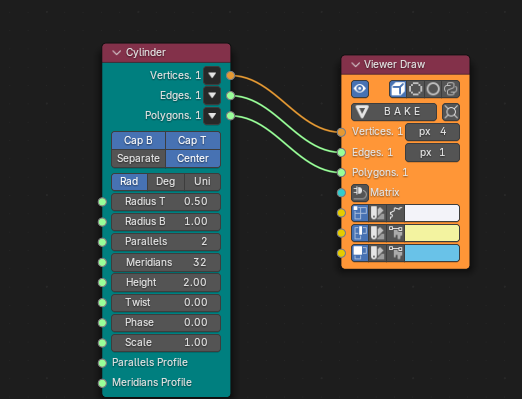Viewport: 522px width, 399px height.
Task: Click the node-tree icon in yellow row
Action: [396, 233]
